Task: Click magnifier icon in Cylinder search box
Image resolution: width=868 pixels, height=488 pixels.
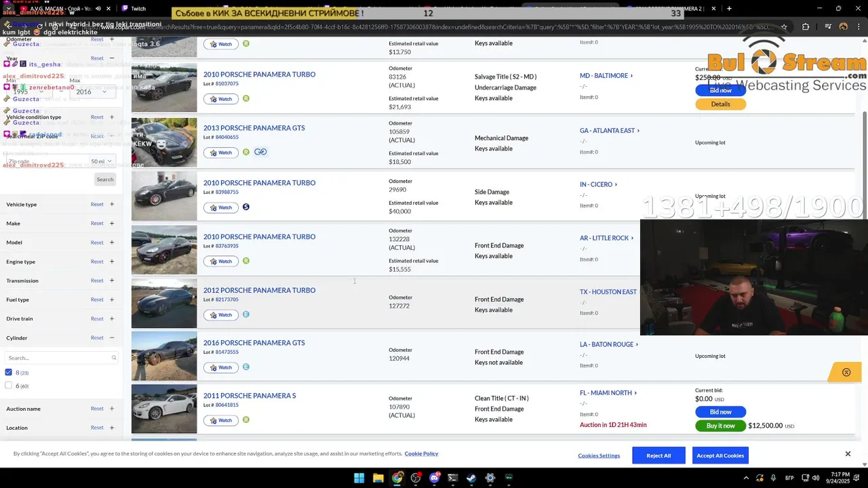Action: click(114, 357)
